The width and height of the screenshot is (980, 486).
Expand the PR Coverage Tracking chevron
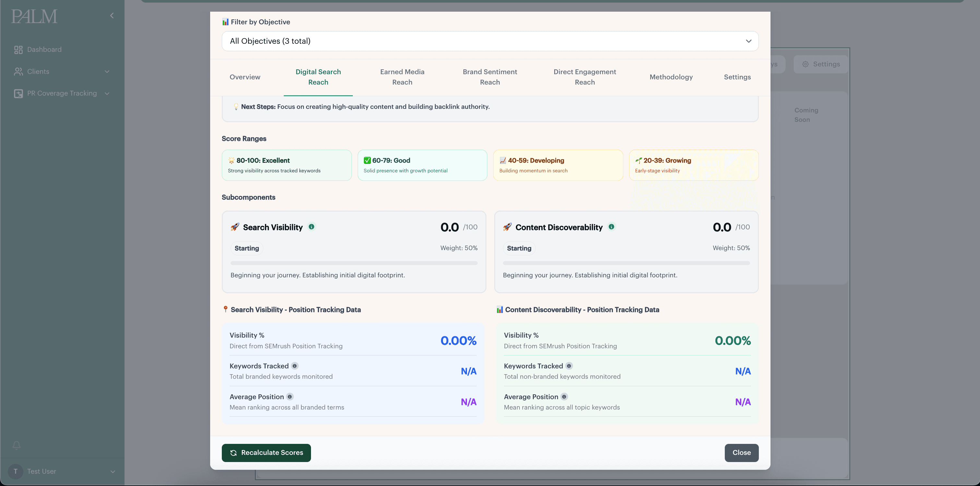coord(107,94)
